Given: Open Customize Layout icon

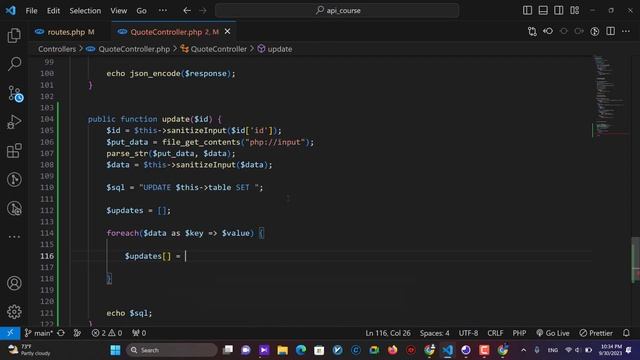Looking at the screenshot, I should 575,10.
